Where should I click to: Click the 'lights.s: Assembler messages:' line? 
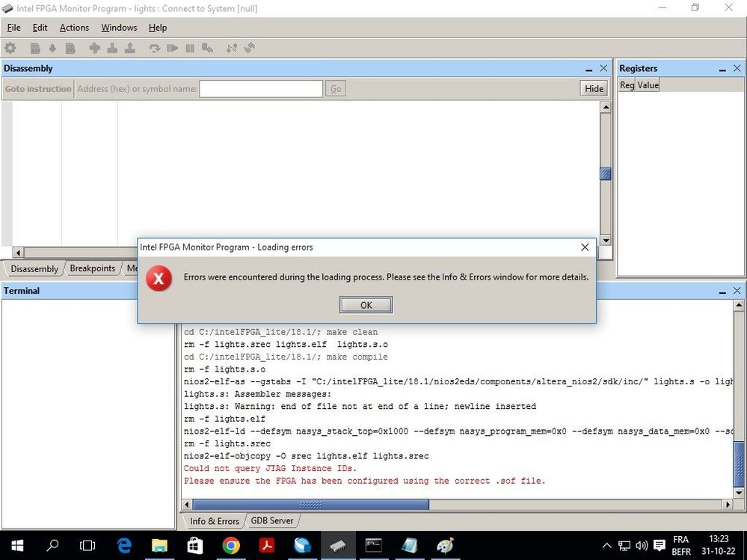[x=257, y=394]
